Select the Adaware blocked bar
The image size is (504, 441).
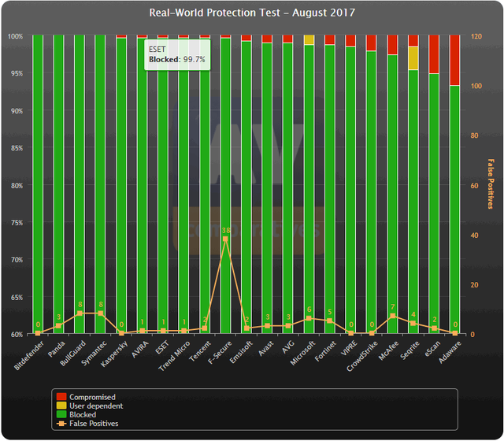[x=455, y=209]
